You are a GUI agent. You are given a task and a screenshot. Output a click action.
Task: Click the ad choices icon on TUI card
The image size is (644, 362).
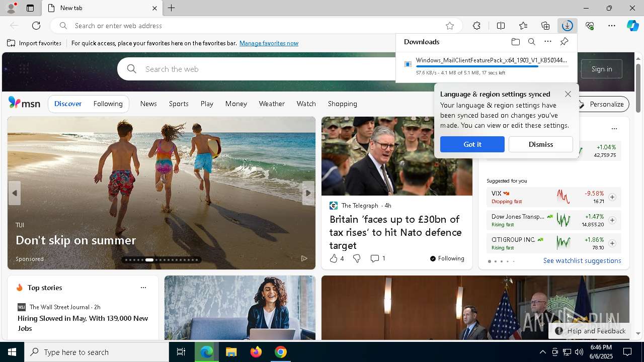(304, 258)
